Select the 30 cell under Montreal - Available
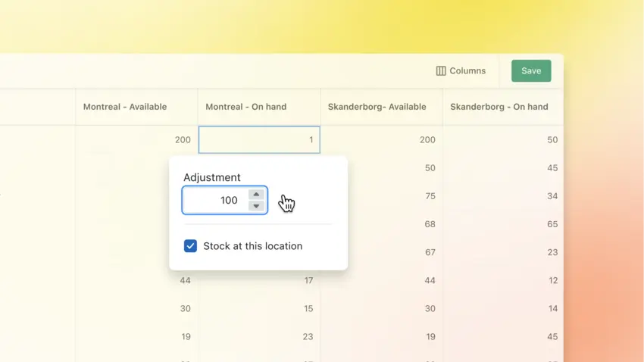 (x=137, y=309)
